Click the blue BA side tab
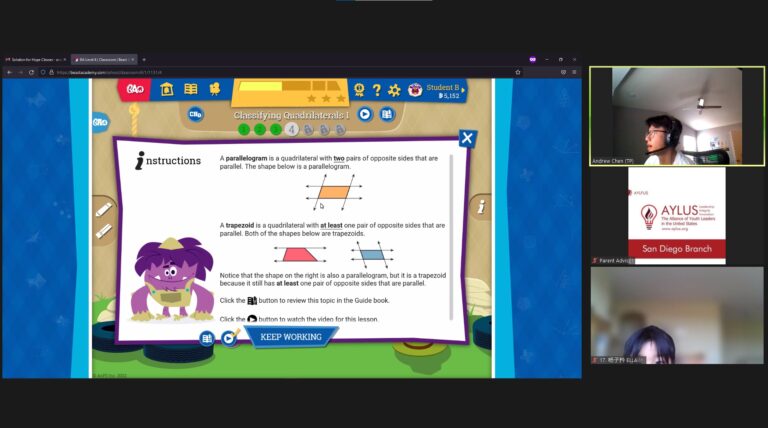 tap(100, 122)
